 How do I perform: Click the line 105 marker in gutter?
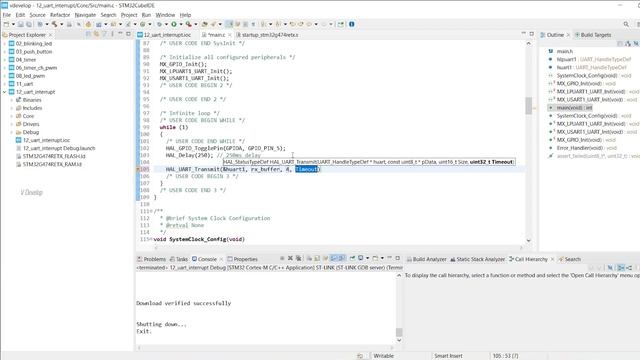[138, 169]
